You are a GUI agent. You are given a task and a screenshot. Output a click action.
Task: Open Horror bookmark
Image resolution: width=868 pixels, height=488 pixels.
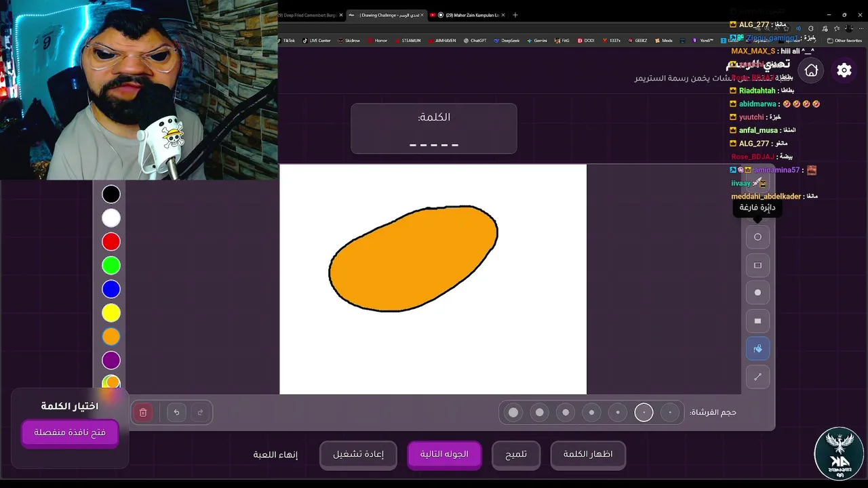click(378, 41)
